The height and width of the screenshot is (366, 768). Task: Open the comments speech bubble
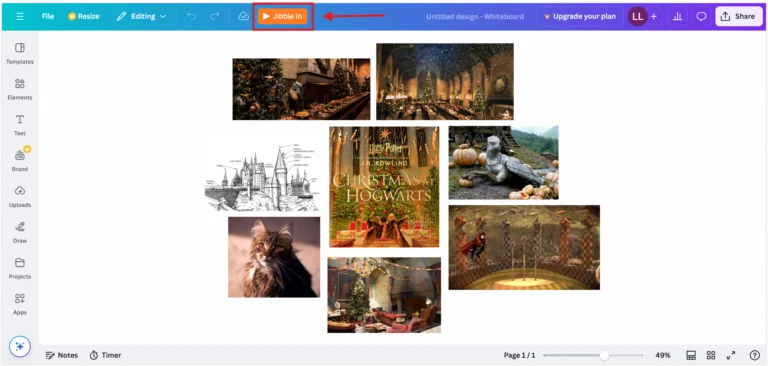click(x=701, y=16)
